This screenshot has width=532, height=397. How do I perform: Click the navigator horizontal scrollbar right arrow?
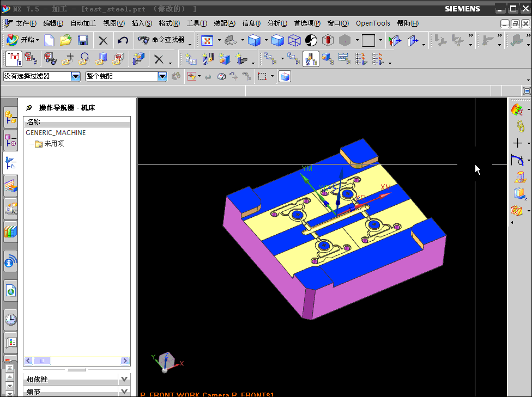point(125,361)
